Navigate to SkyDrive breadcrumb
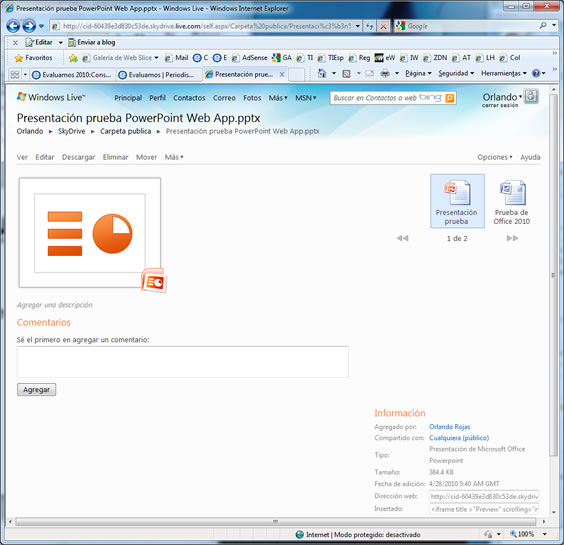This screenshot has width=564, height=545. pos(72,131)
